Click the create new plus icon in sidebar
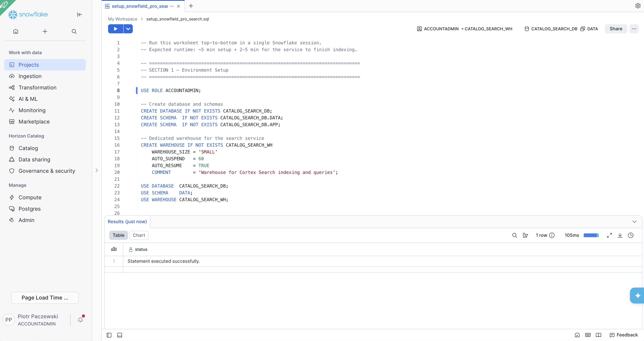644x341 pixels. [x=45, y=31]
